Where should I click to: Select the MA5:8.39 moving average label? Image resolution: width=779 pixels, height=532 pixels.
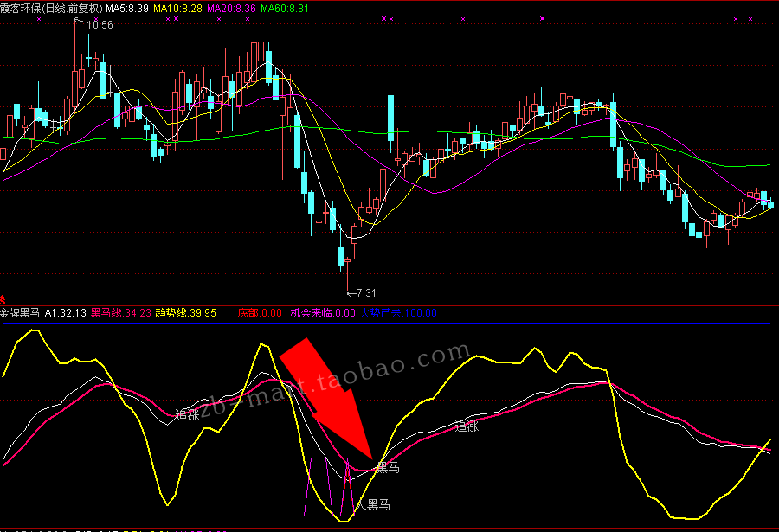(x=126, y=9)
